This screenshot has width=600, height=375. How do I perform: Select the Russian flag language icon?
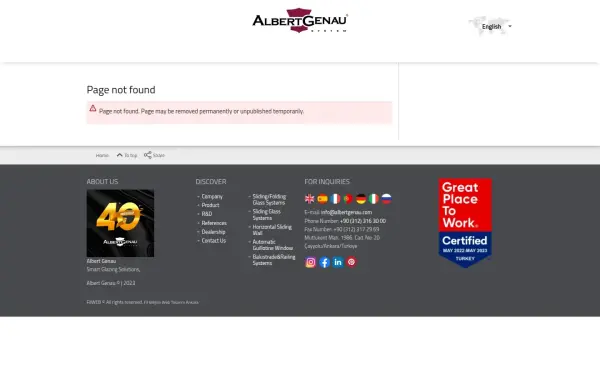[x=386, y=199]
